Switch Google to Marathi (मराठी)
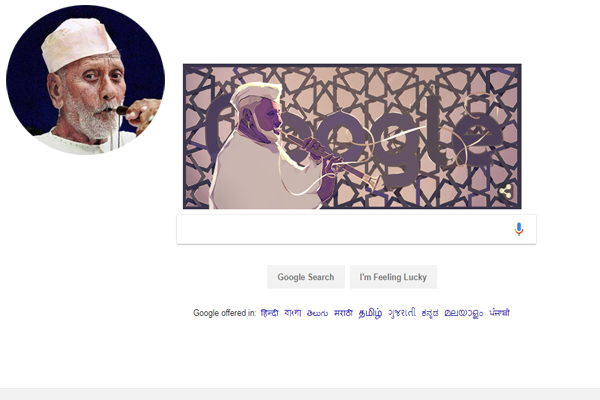600x400 pixels. 343,313
